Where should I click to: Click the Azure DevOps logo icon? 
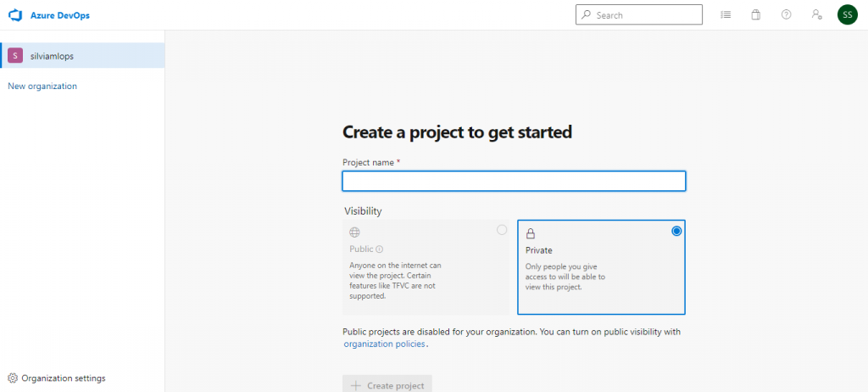tap(14, 14)
